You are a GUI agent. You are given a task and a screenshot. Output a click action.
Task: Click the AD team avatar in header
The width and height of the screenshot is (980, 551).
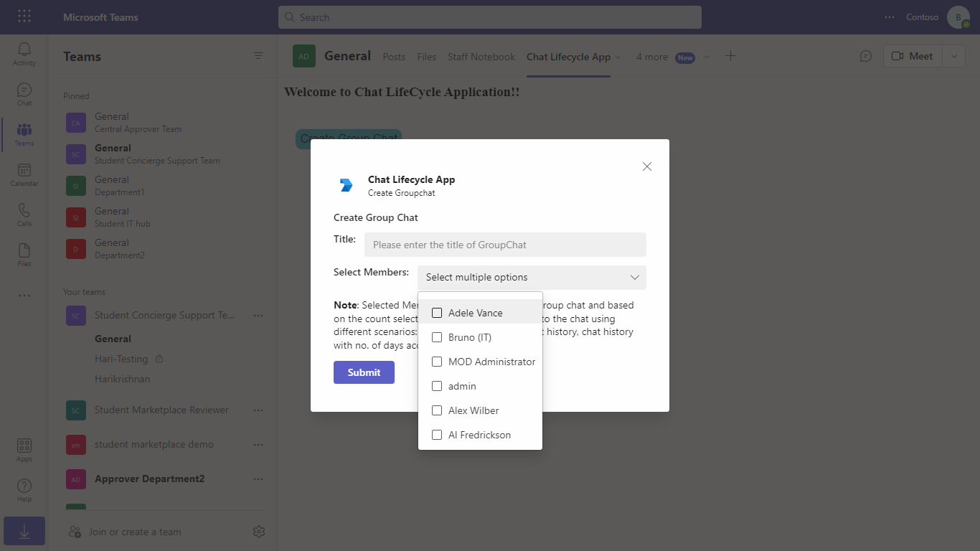[x=304, y=56]
